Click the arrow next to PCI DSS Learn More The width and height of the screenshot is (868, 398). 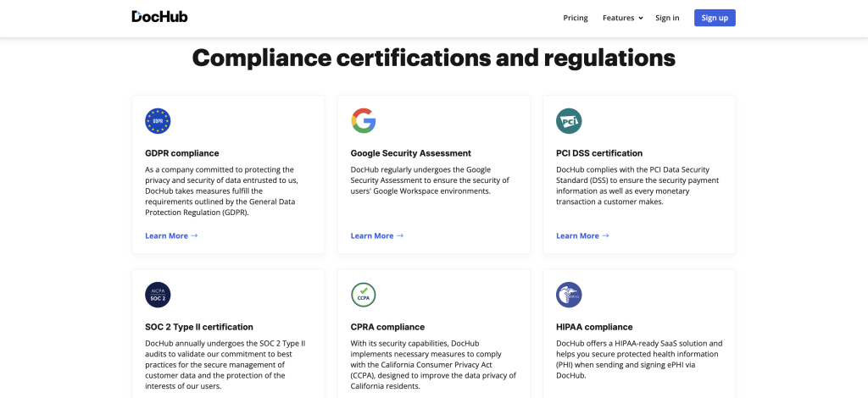click(605, 235)
